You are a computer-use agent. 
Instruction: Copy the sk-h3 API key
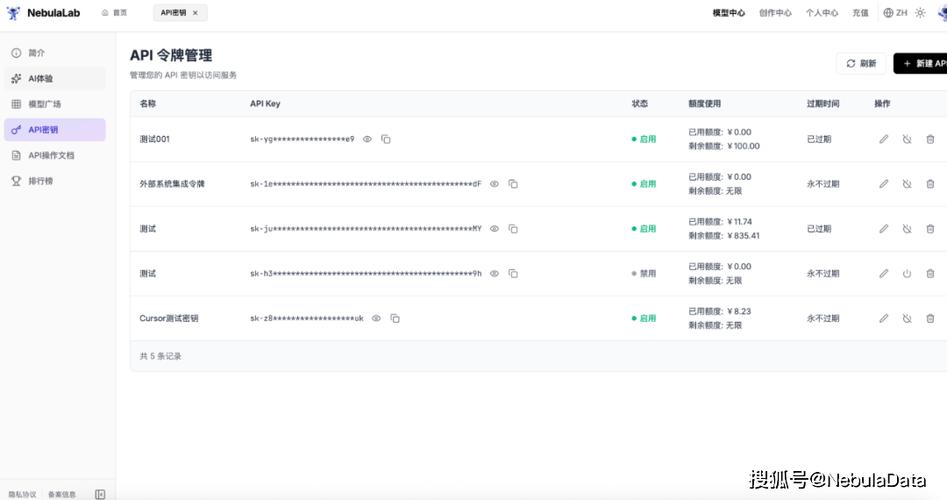513,274
